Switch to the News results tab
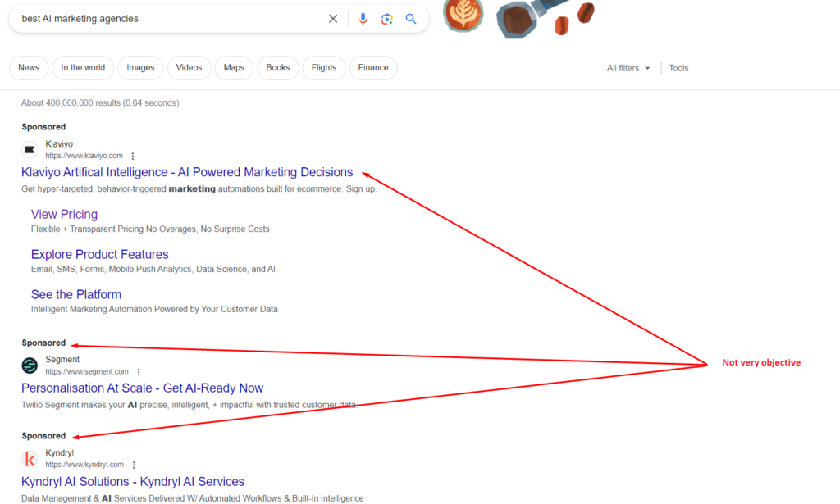840x504 pixels. (29, 68)
